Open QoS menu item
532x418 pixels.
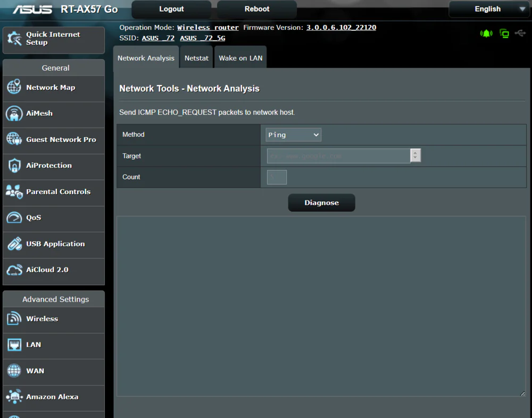(x=54, y=218)
